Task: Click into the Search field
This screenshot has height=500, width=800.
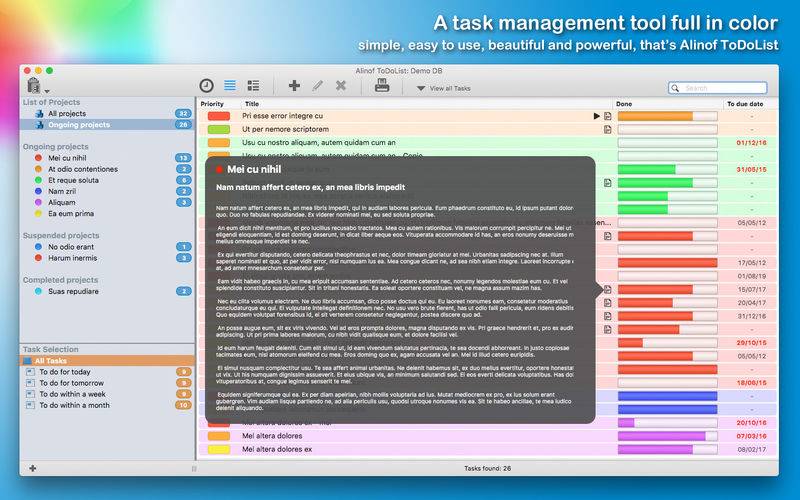Action: pos(717,88)
